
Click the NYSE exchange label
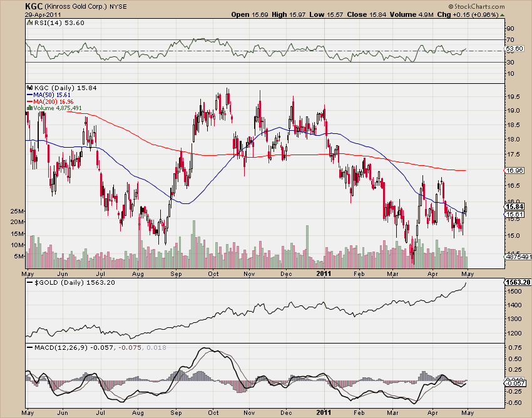click(118, 7)
